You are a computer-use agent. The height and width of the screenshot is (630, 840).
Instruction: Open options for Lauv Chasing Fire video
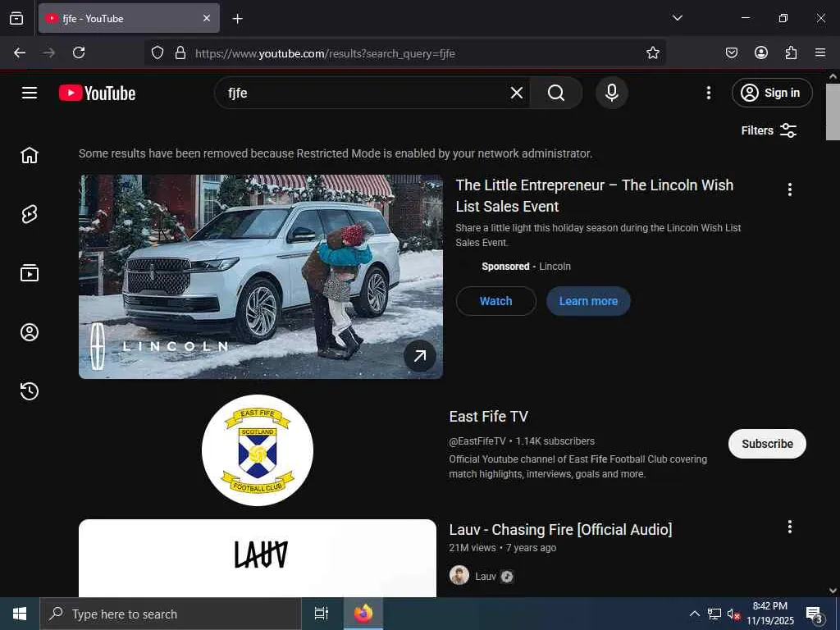(789, 527)
